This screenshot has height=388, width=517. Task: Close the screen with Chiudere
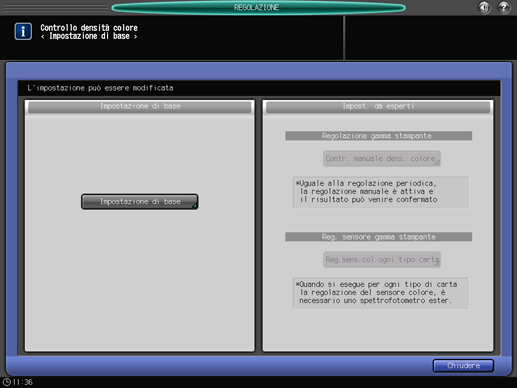tap(463, 366)
